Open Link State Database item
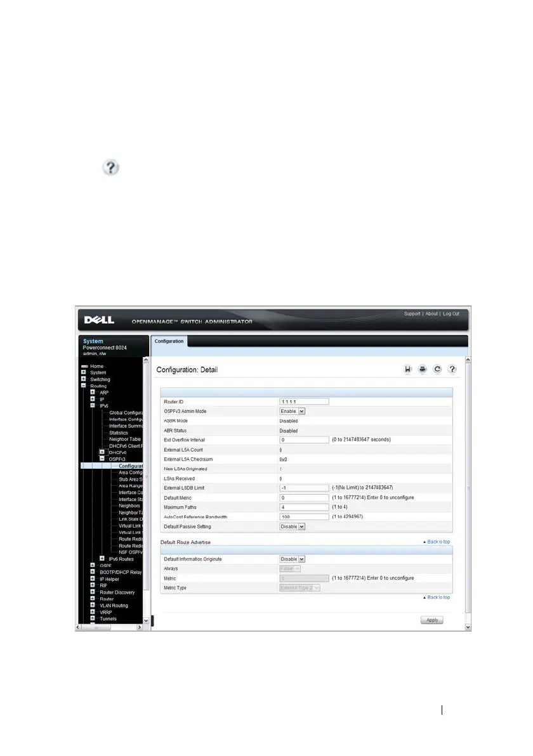Viewport: 533px width, 756px height. [131, 519]
